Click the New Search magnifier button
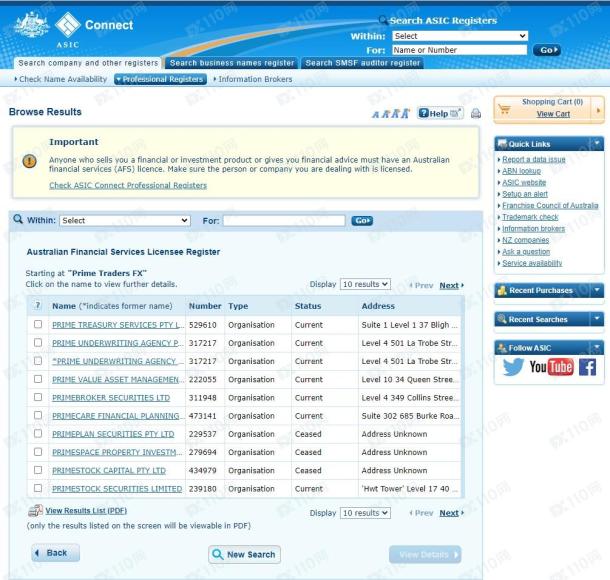Viewport: 610px width, 580px height. [244, 554]
